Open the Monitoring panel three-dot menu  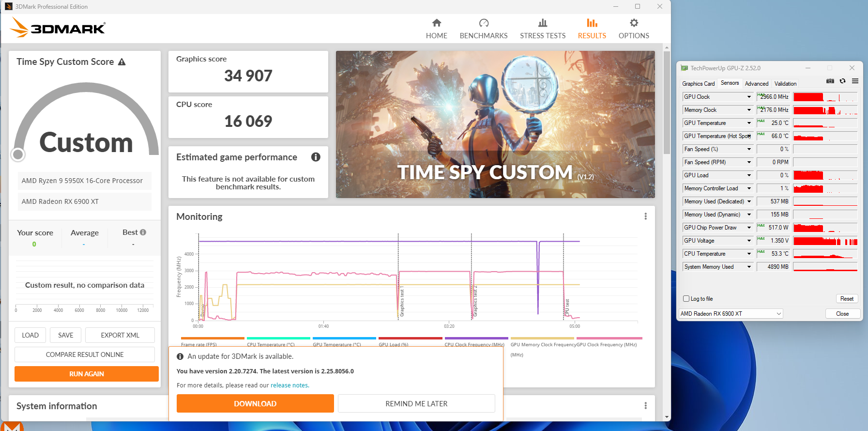pyautogui.click(x=645, y=216)
